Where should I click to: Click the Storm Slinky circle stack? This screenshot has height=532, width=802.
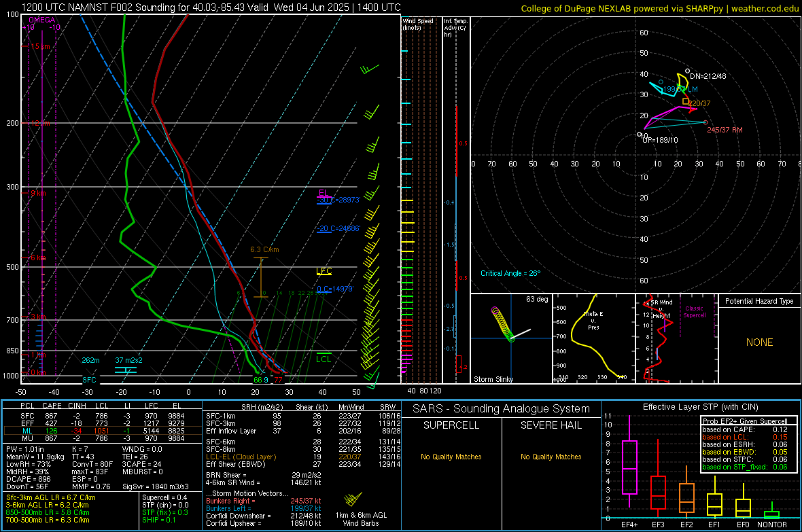[x=502, y=324]
